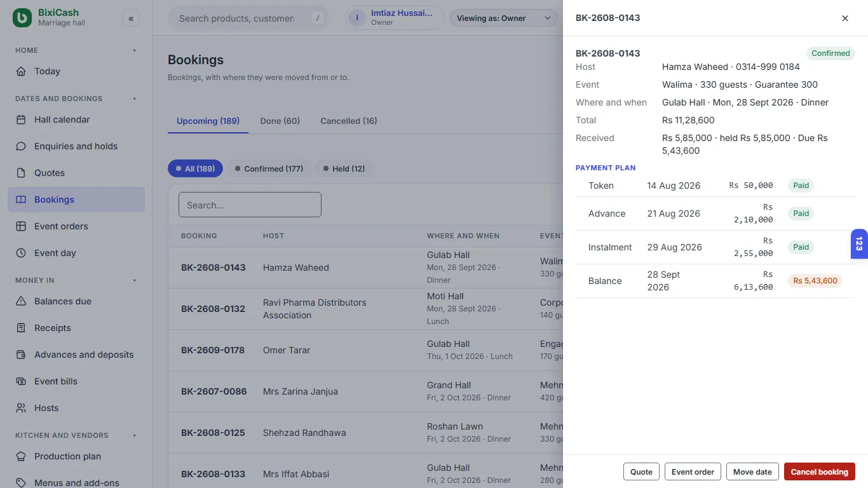Select booking row BK-2608-0132
The image size is (868, 488).
(365, 309)
